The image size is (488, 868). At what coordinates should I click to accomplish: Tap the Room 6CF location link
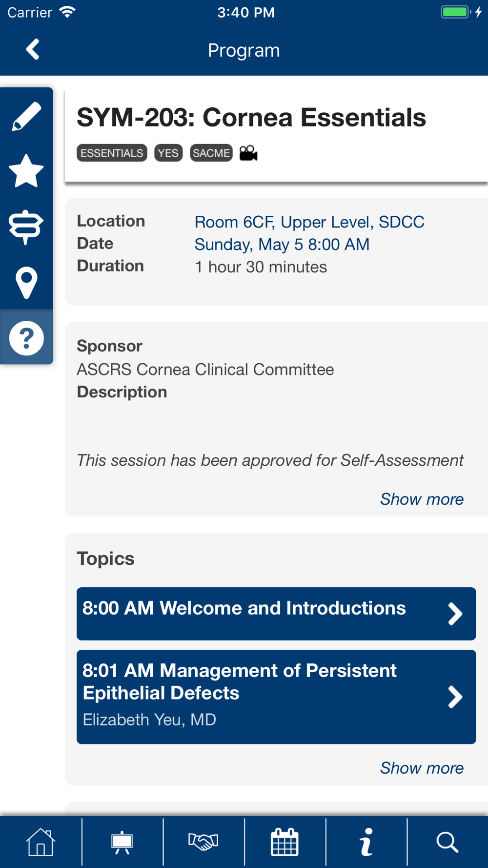click(x=309, y=222)
